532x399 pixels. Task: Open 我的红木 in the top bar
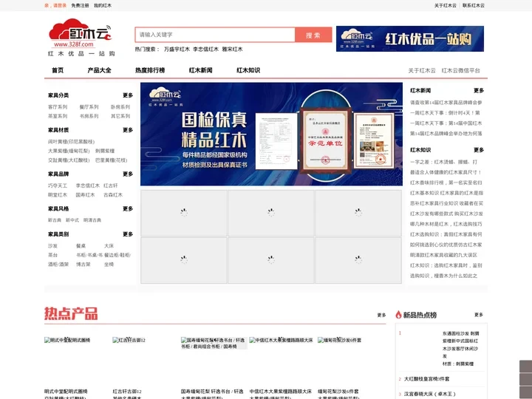tap(103, 5)
